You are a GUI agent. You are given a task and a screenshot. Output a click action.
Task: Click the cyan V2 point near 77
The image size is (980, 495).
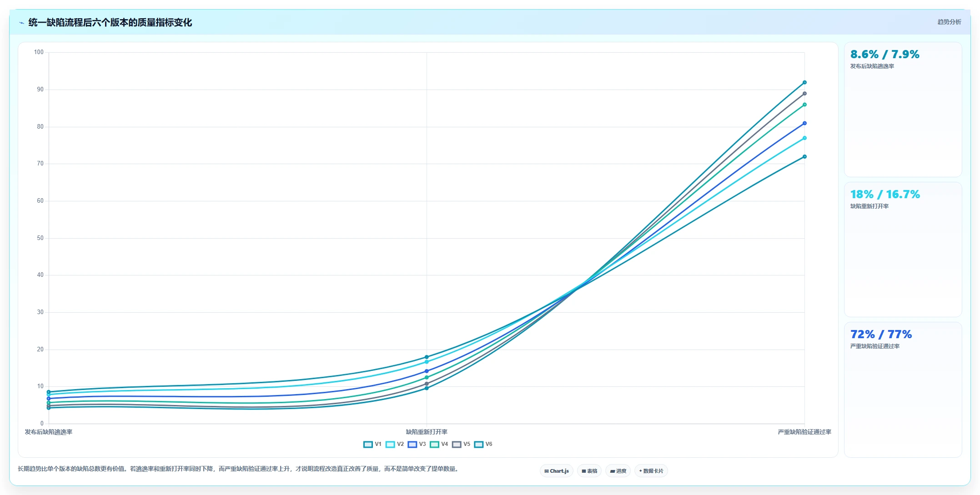point(804,138)
